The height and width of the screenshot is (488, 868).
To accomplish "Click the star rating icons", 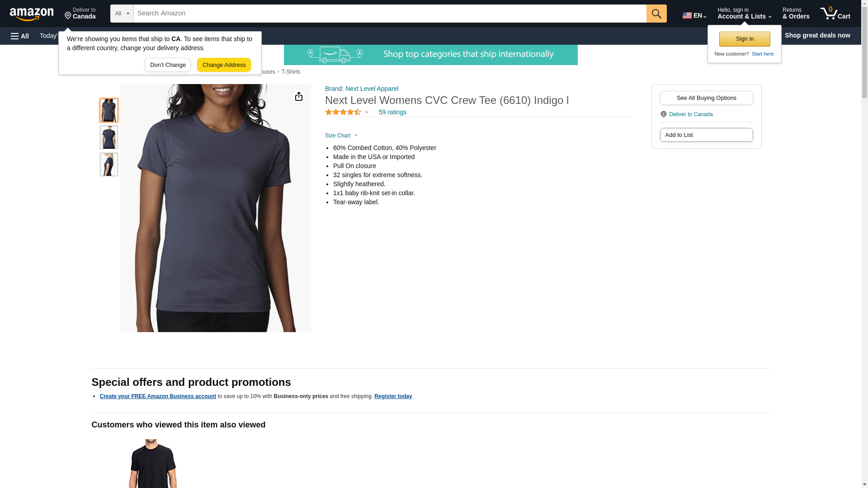I will click(x=343, y=112).
